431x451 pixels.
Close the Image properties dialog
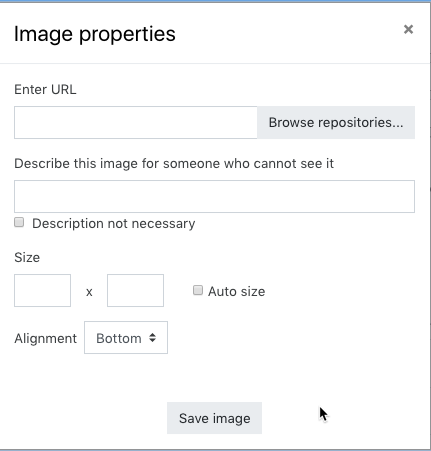pos(408,29)
